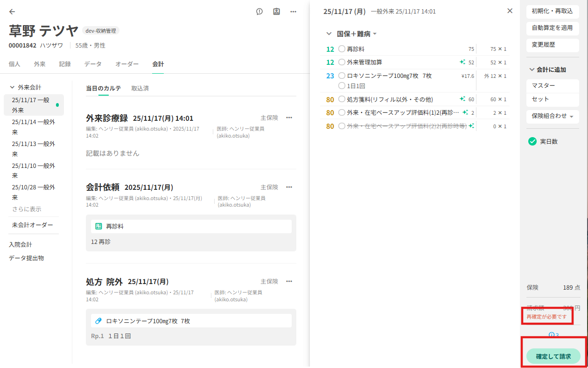Open the 処方 院外 card three-dot menu

(289, 281)
